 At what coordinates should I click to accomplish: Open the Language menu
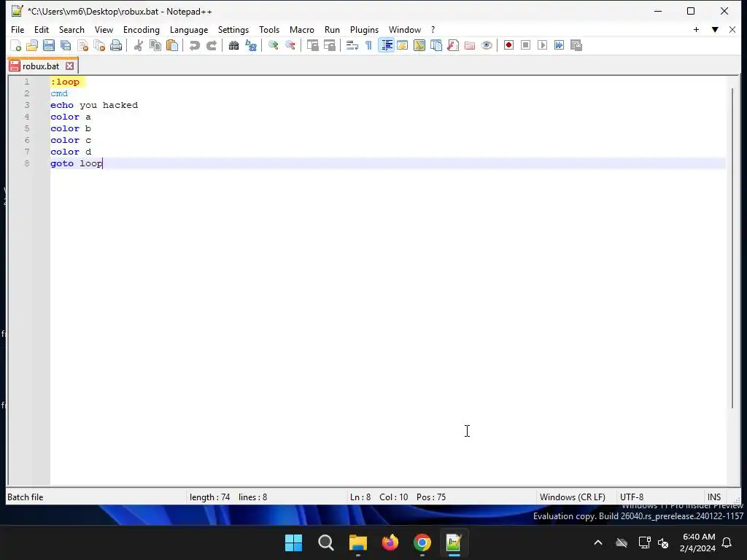189,29
